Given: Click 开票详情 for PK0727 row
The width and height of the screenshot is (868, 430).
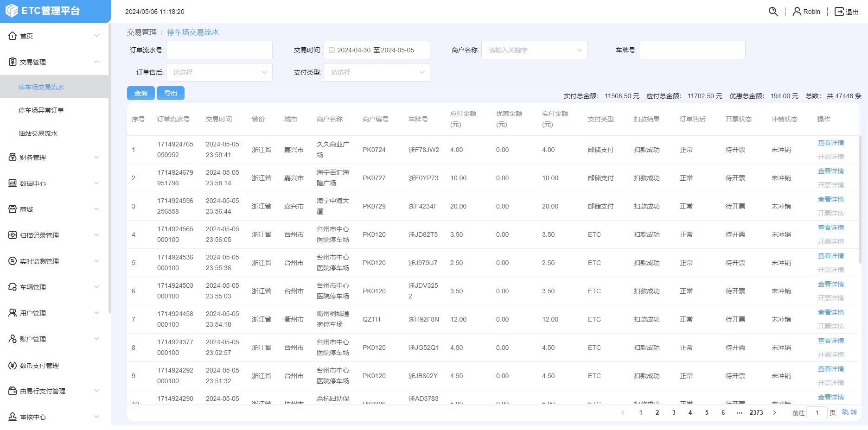Looking at the screenshot, I should 831,185.
